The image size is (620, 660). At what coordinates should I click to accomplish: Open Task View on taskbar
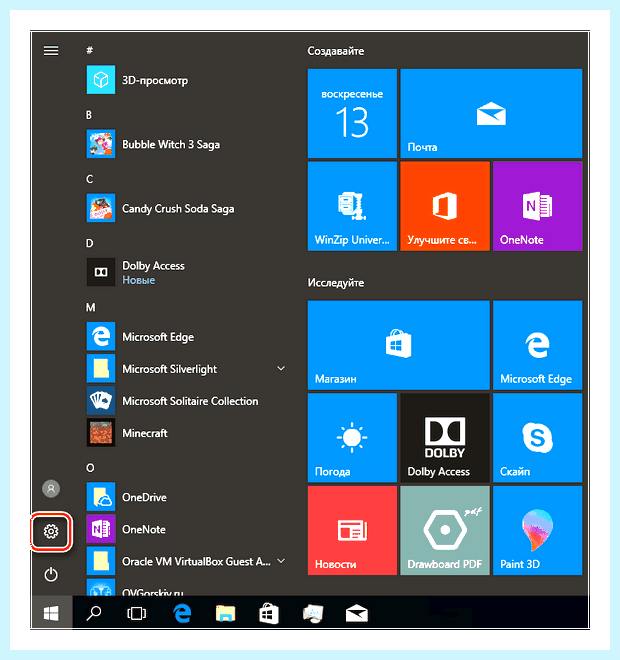(x=137, y=613)
